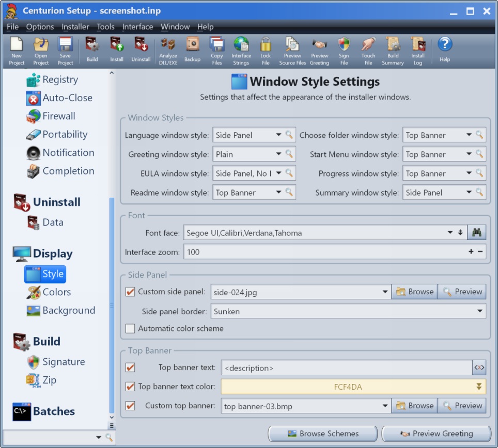
Task: Open Side panel border dropdown
Action: click(480, 311)
